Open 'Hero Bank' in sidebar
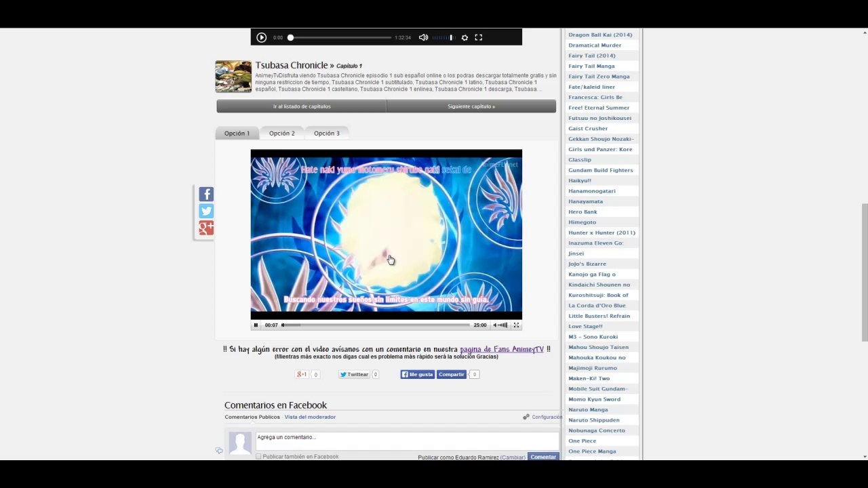This screenshot has height=488, width=868. coord(583,212)
